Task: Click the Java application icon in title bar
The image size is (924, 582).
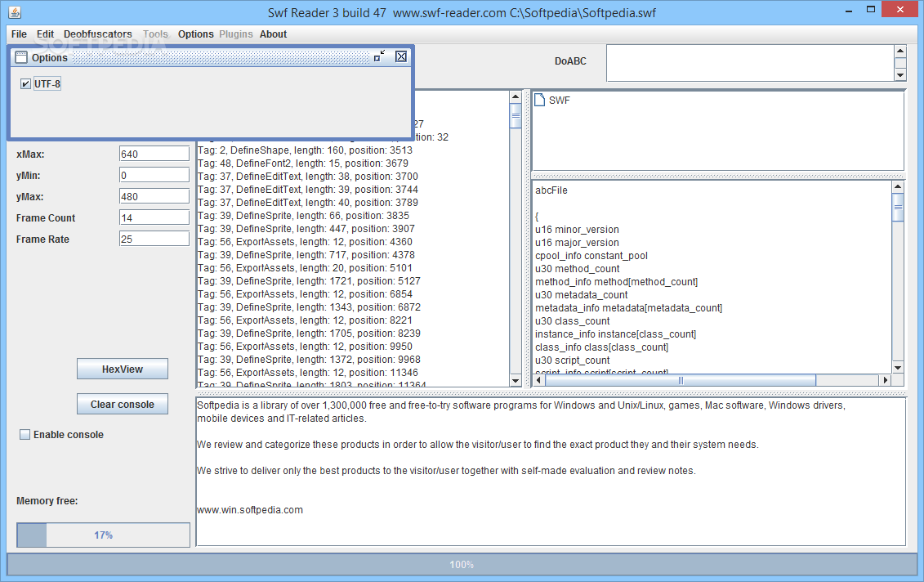Action: click(15, 11)
